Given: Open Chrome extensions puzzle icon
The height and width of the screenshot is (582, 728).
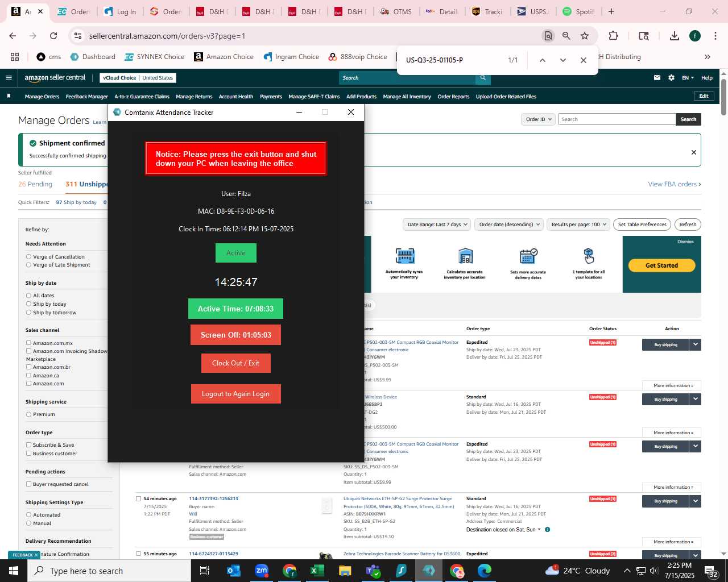Looking at the screenshot, I should click(x=613, y=36).
